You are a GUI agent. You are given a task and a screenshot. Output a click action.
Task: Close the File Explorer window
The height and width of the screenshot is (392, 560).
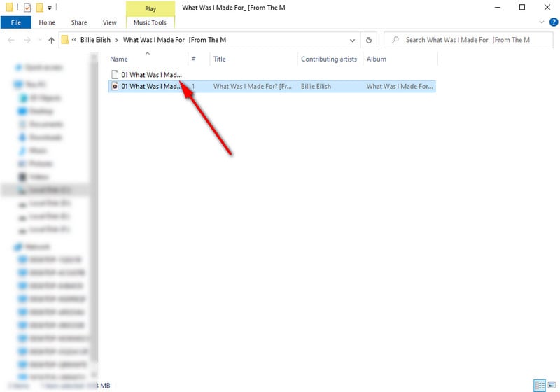[547, 7]
